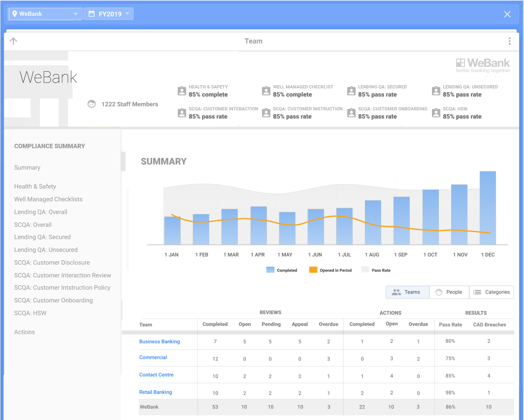Open Actions in the sidebar
This screenshot has width=524, height=420.
click(24, 332)
